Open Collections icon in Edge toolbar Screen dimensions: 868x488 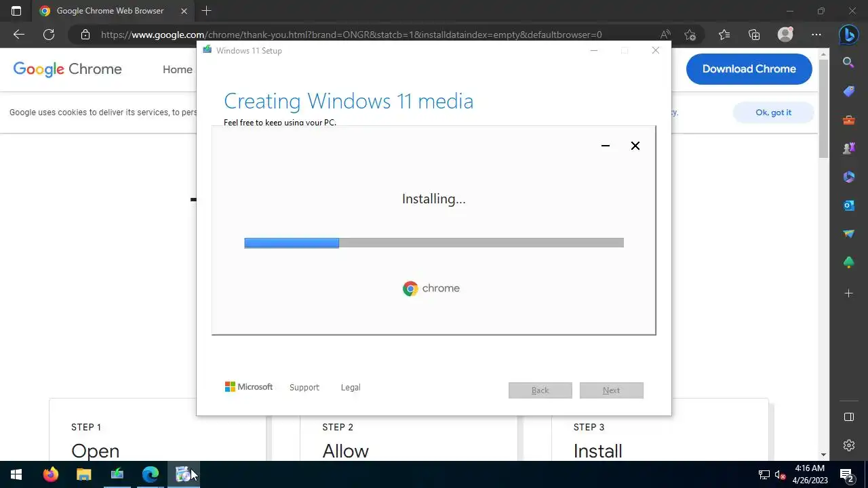click(x=754, y=35)
